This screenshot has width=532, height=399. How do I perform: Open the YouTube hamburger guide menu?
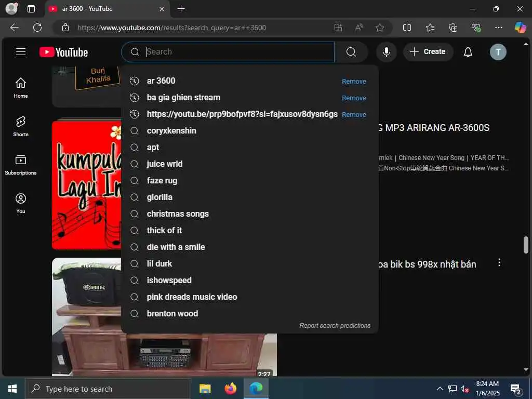[x=21, y=51]
